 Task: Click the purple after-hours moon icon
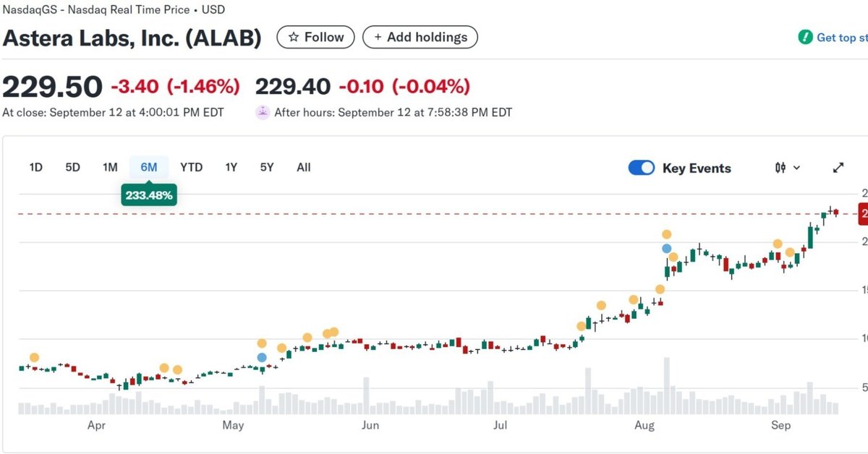point(262,112)
